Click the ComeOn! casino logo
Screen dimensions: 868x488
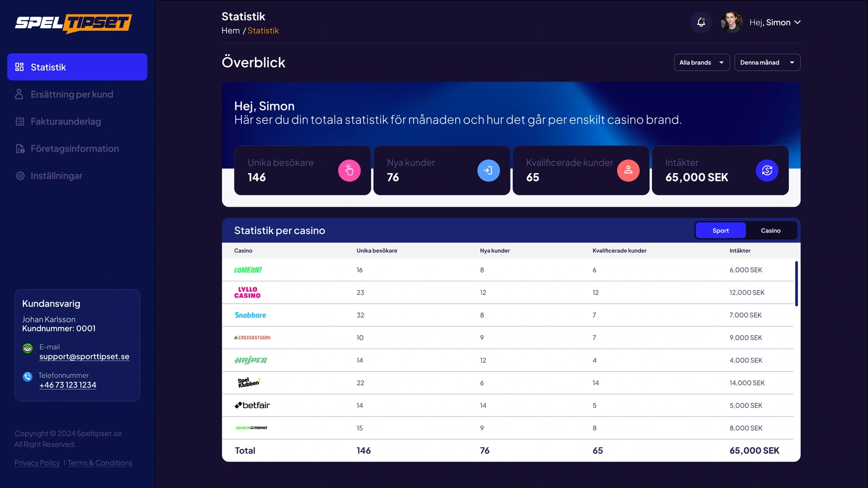pos(248,269)
